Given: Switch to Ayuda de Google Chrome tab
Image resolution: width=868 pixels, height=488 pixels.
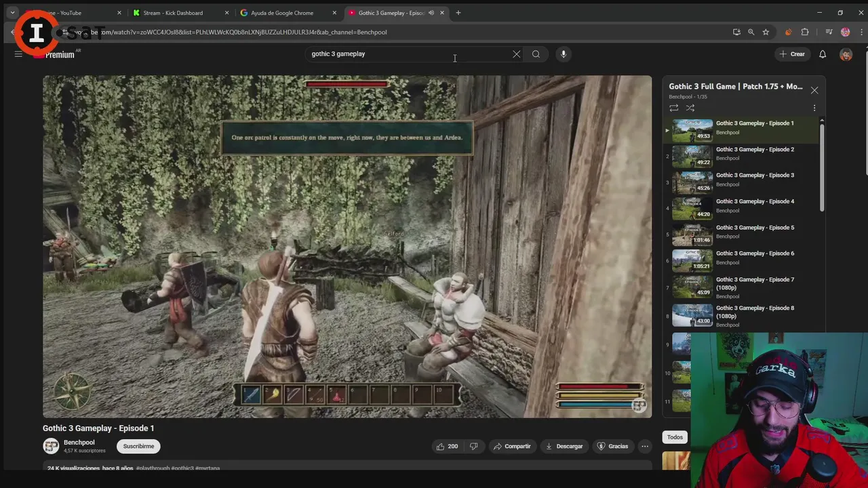Looking at the screenshot, I should click(282, 13).
